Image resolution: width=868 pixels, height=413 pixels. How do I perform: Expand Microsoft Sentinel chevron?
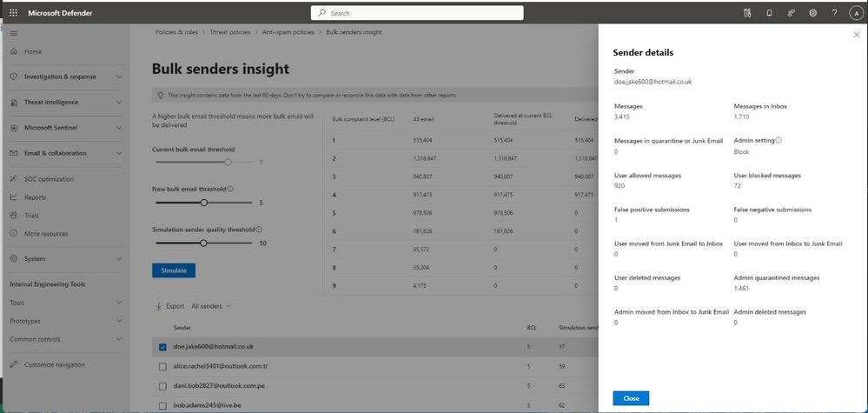click(x=119, y=128)
